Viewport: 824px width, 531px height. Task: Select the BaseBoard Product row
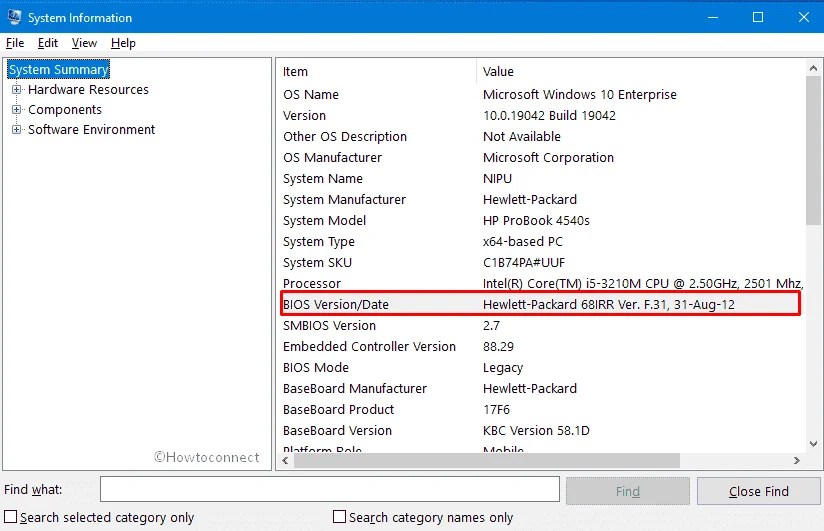[541, 410]
